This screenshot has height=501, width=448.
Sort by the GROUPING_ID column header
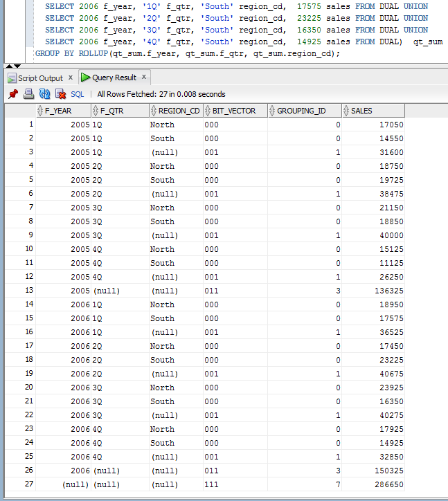pos(305,111)
